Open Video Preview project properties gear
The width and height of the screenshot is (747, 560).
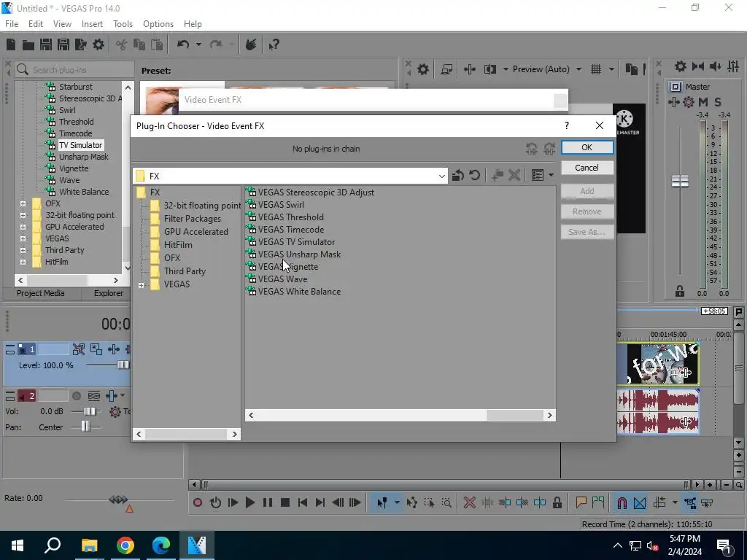pos(423,69)
